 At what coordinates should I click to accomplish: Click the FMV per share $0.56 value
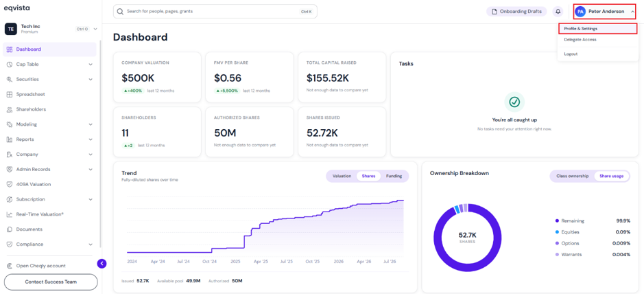(x=228, y=78)
